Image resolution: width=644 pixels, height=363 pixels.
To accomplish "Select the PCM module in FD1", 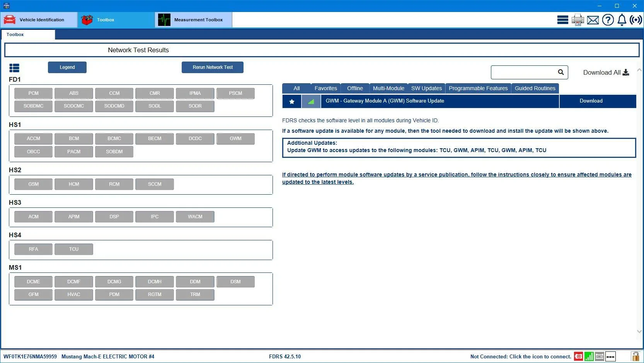I will tap(34, 93).
